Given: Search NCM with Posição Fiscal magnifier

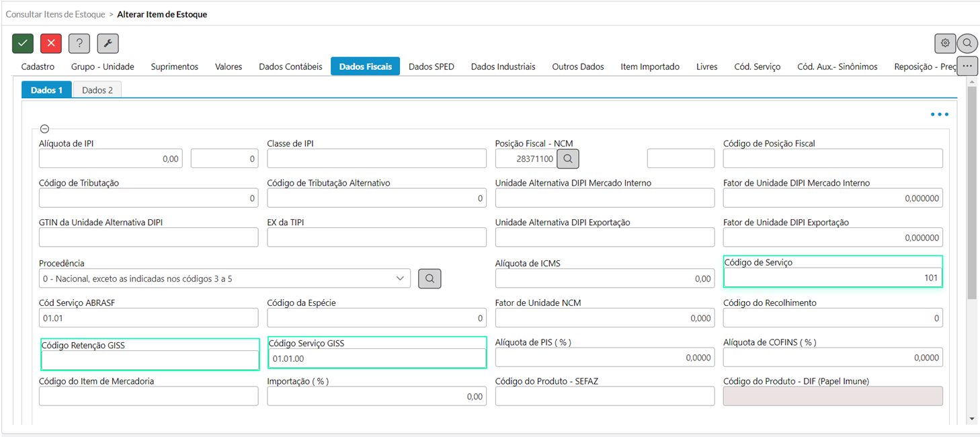Looking at the screenshot, I should click(x=568, y=159).
